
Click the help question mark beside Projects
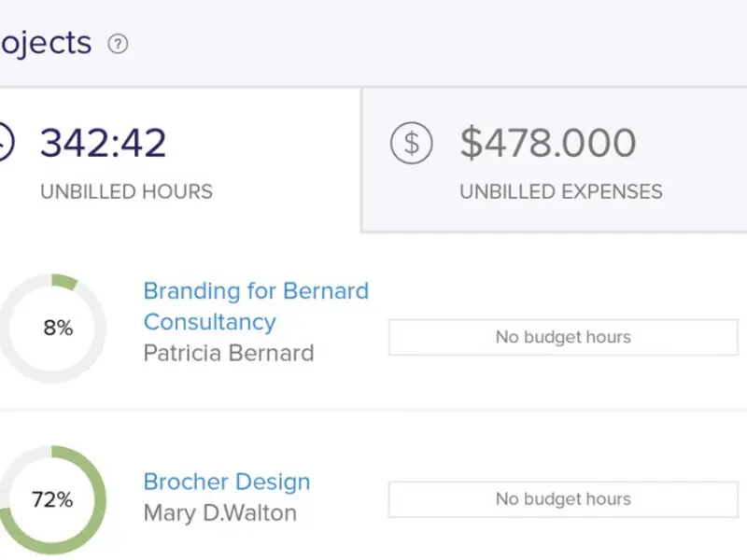click(118, 44)
